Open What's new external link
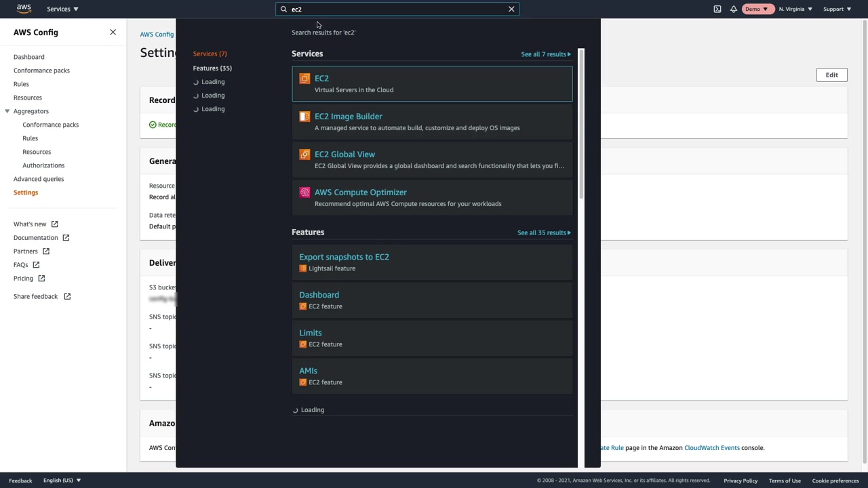 click(36, 224)
